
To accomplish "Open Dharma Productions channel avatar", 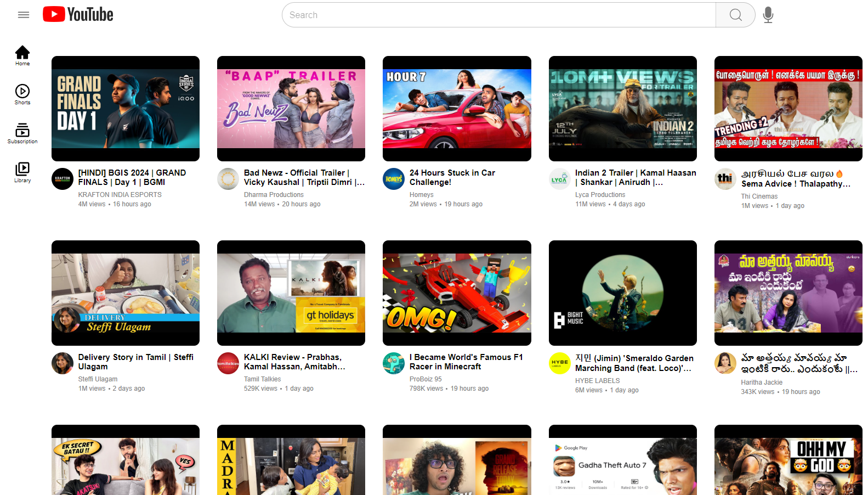I will [x=228, y=179].
